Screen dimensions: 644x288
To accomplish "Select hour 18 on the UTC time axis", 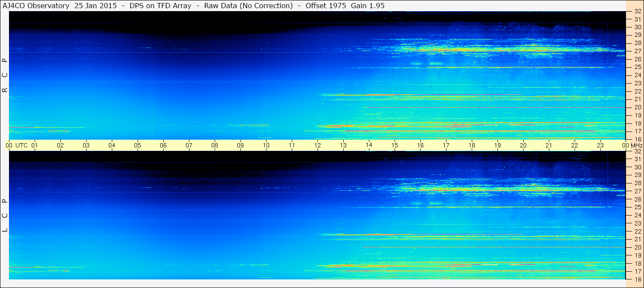I will coord(472,145).
